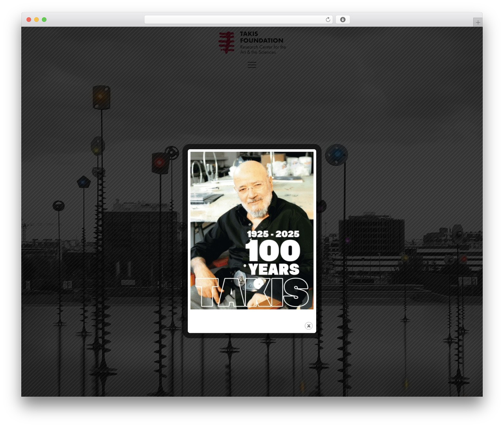Click the green window maximize button
This screenshot has width=504, height=427.
click(x=44, y=20)
